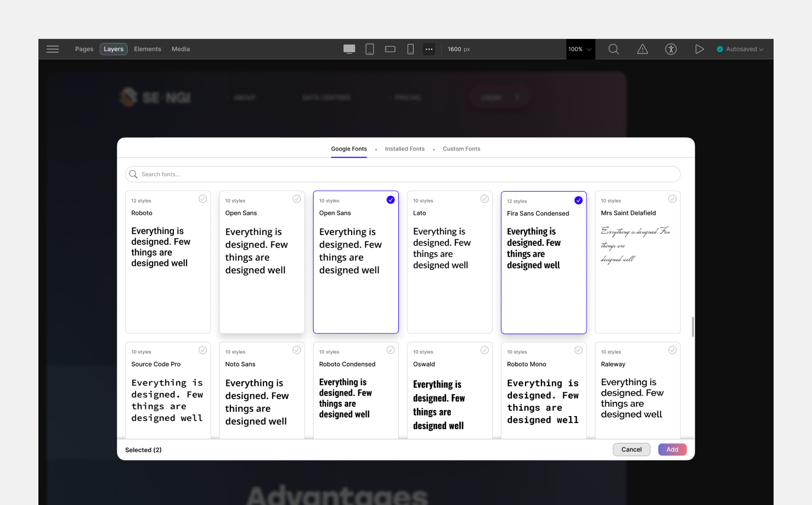Click the Autosaved status checkmark icon
This screenshot has height=505, width=812.
click(720, 49)
